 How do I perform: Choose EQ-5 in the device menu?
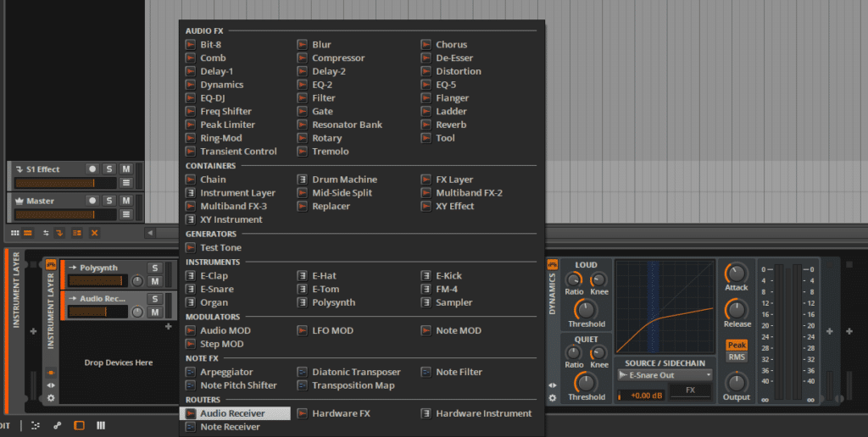tap(446, 85)
